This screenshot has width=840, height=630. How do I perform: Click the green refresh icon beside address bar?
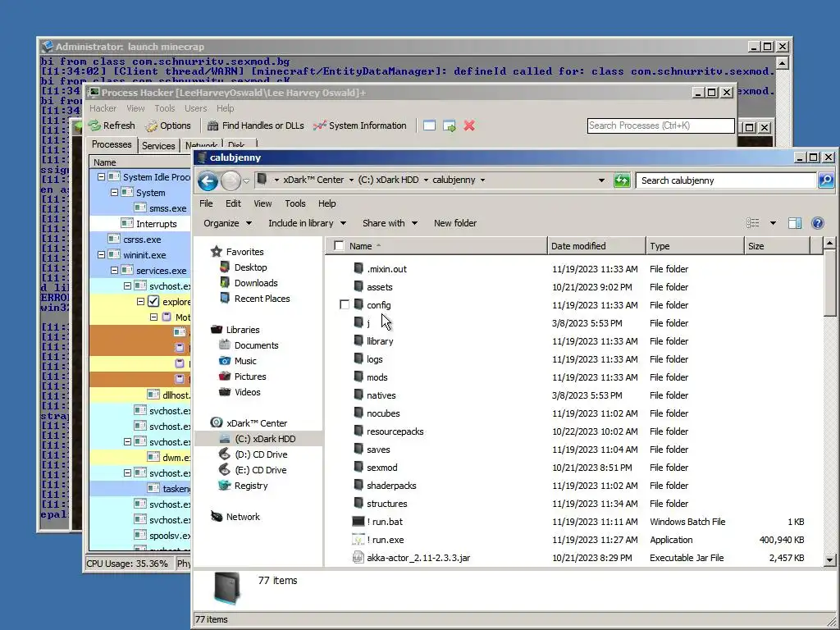point(622,180)
